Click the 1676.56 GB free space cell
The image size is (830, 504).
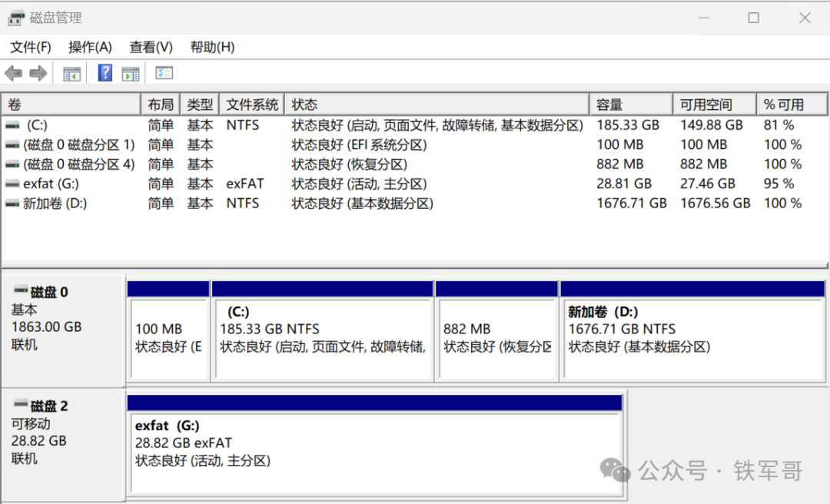[x=715, y=204]
